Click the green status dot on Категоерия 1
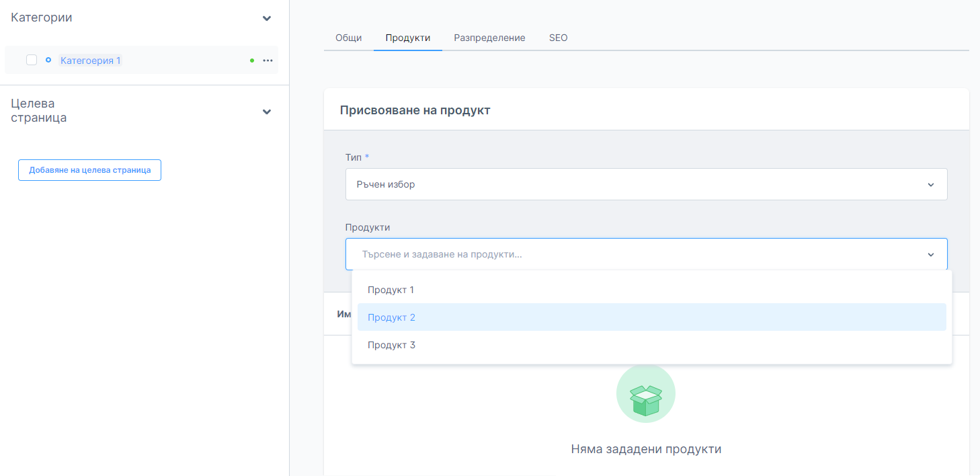 click(252, 61)
